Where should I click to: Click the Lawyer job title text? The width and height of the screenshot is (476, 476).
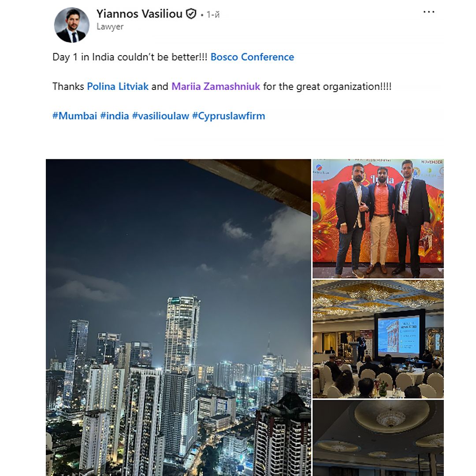pos(110,27)
